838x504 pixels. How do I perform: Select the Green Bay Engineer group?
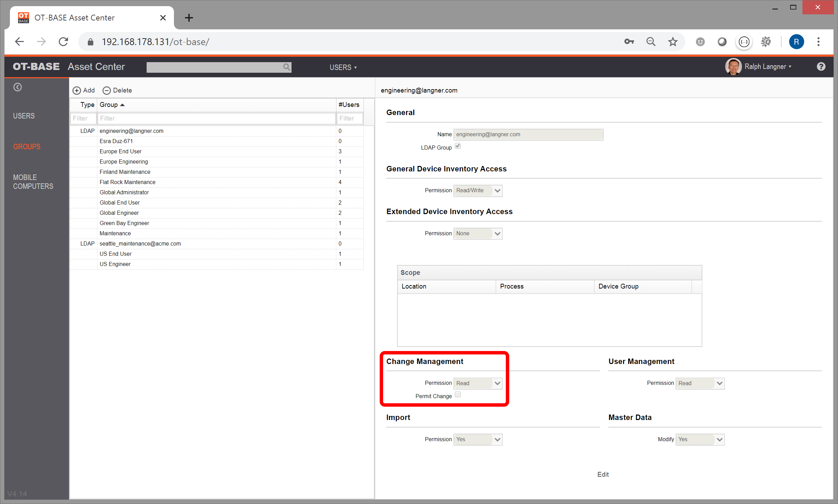pyautogui.click(x=217, y=223)
